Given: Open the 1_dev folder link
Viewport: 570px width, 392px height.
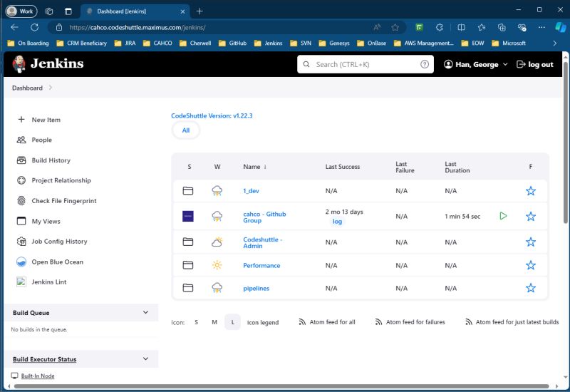Looking at the screenshot, I should point(252,191).
